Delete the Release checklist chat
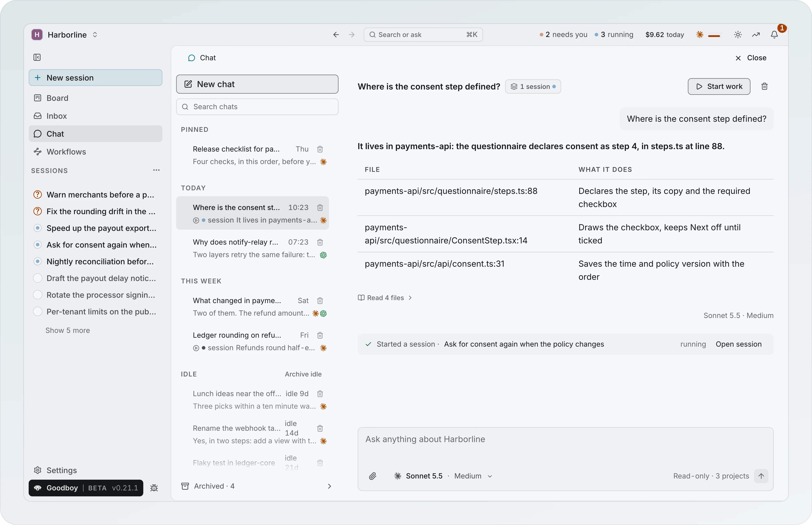Image resolution: width=812 pixels, height=525 pixels. pyautogui.click(x=320, y=149)
